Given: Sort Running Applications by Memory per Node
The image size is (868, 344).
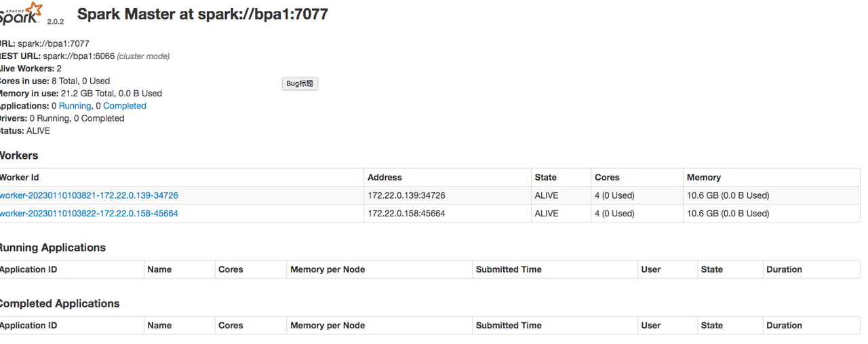Looking at the screenshot, I should [x=328, y=269].
